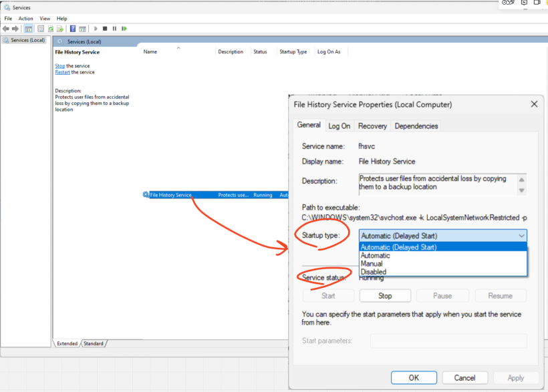Image resolution: width=548 pixels, height=392 pixels.
Task: Open the Recovery tab
Action: [372, 126]
